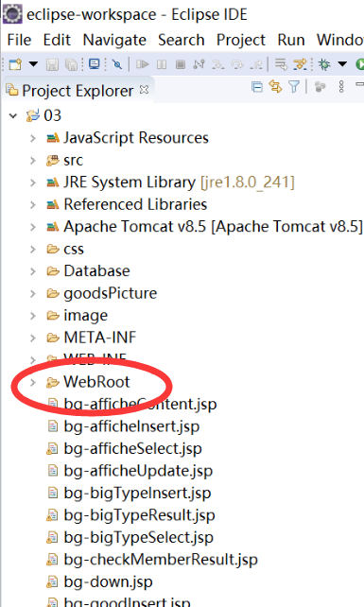Screen dimensions: 364x607
Task: Click the Step Return icon
Action: point(256,64)
